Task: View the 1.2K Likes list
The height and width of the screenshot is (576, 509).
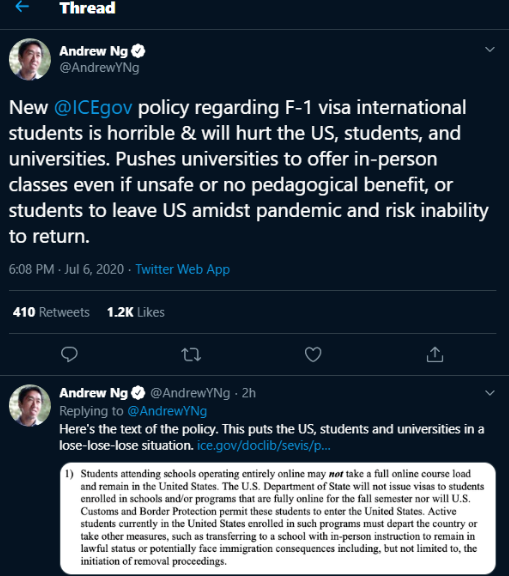Action: 136,312
